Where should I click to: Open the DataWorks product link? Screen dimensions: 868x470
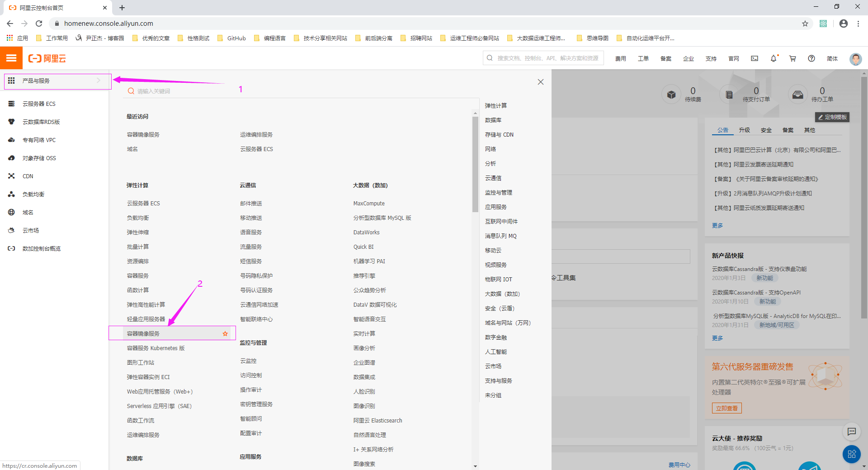367,233
